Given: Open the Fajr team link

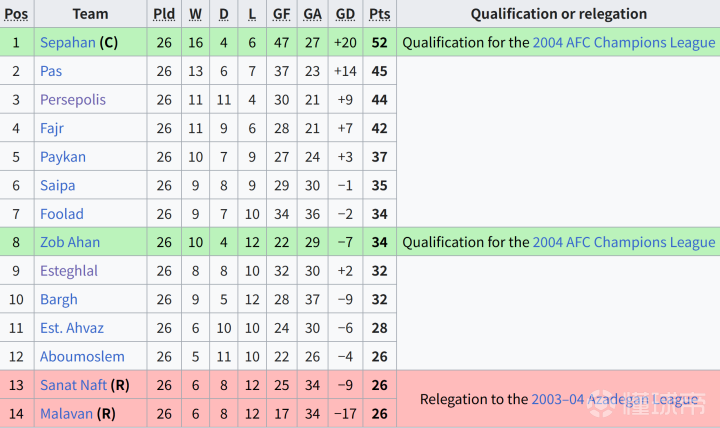Looking at the screenshot, I should pos(51,128).
